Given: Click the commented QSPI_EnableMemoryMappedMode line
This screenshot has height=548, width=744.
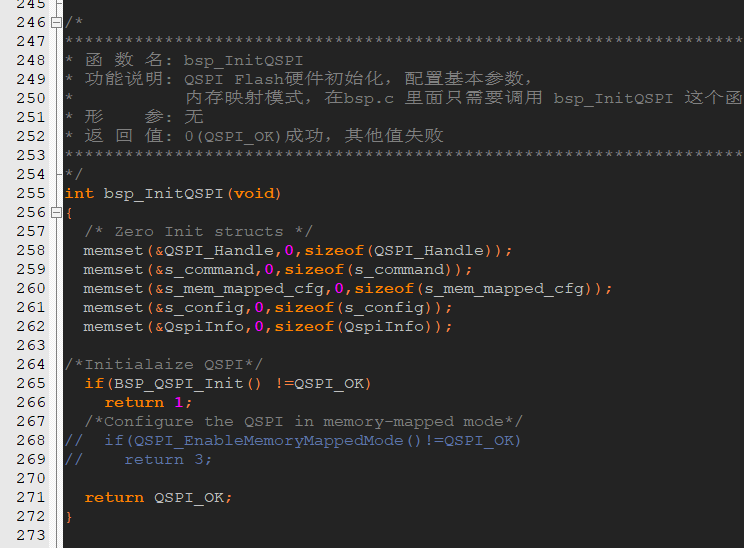Looking at the screenshot, I should pos(293,440).
